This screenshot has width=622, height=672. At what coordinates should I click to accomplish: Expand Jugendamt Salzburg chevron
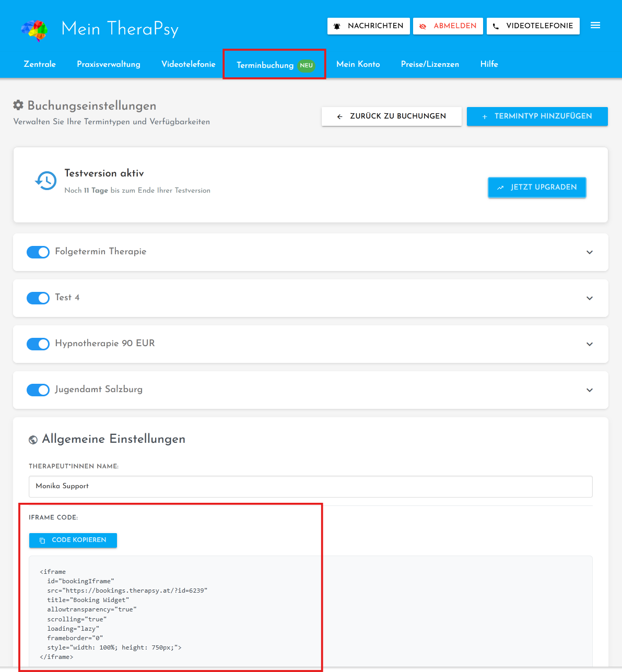click(590, 390)
